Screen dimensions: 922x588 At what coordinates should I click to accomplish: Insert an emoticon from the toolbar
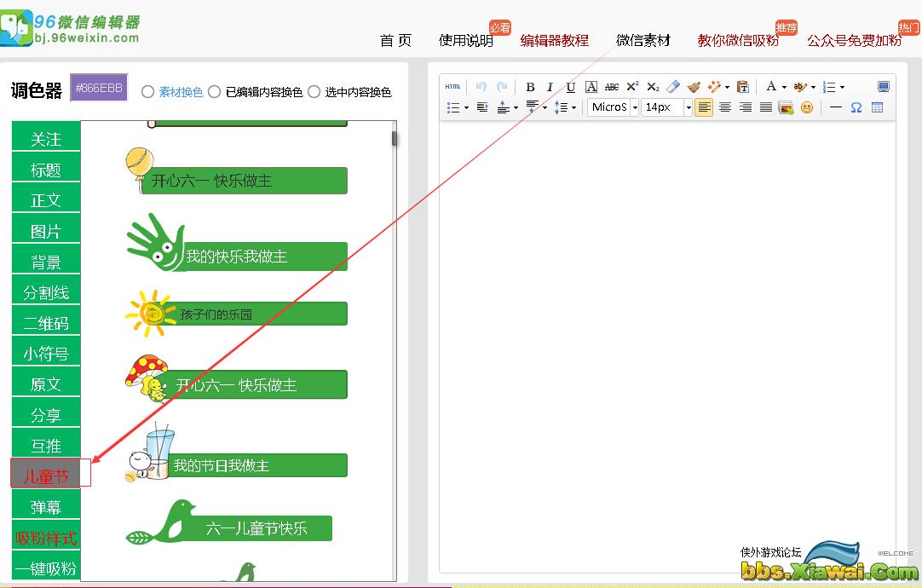tap(807, 107)
